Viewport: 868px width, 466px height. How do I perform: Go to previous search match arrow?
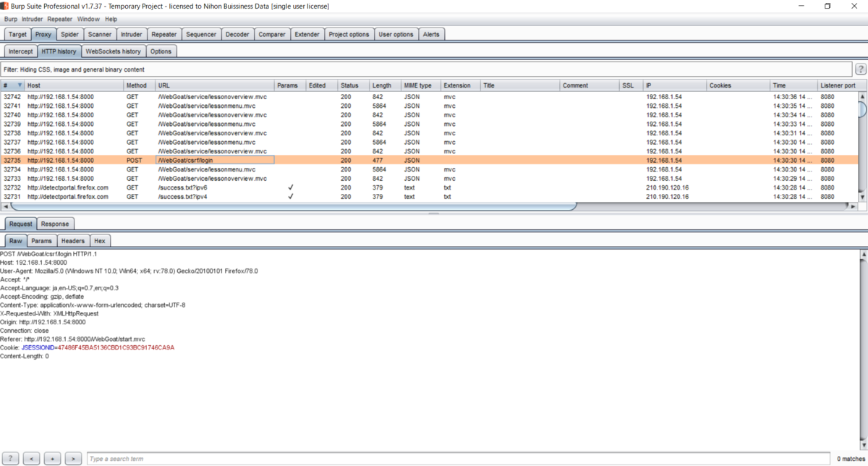31,459
